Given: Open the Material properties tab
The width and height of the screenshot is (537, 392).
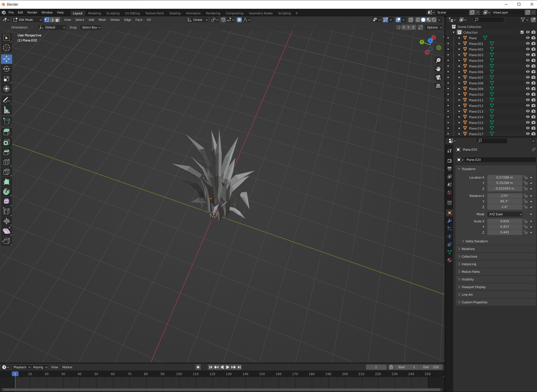Looking at the screenshot, I should tap(450, 260).
